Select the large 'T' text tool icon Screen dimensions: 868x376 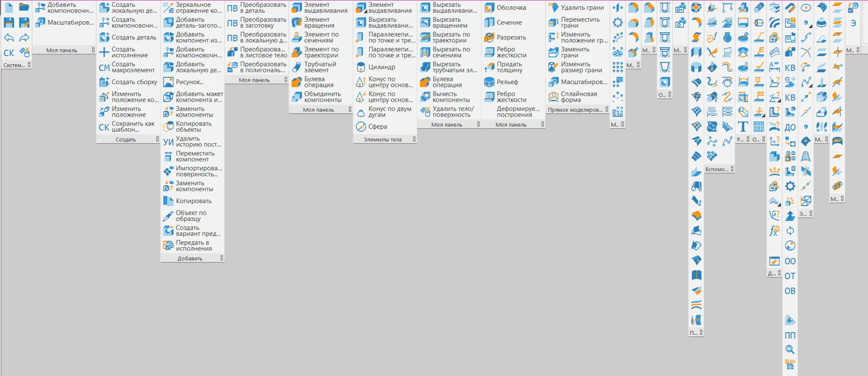[x=743, y=127]
